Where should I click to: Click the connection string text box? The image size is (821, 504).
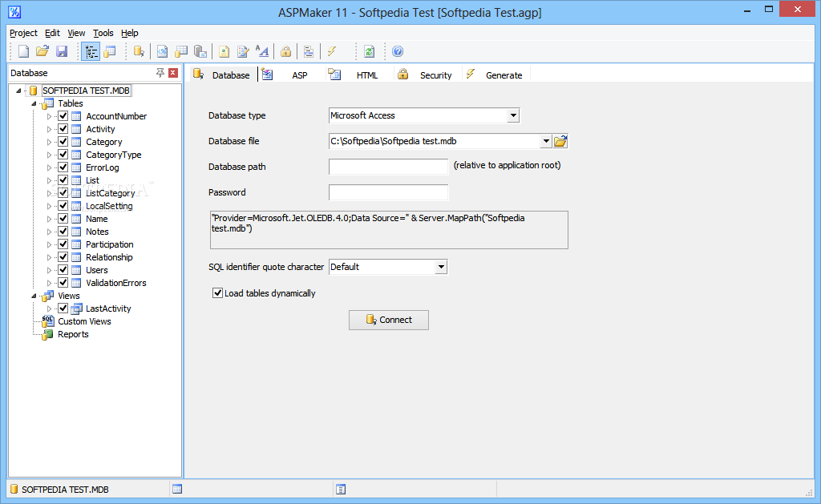pyautogui.click(x=389, y=230)
